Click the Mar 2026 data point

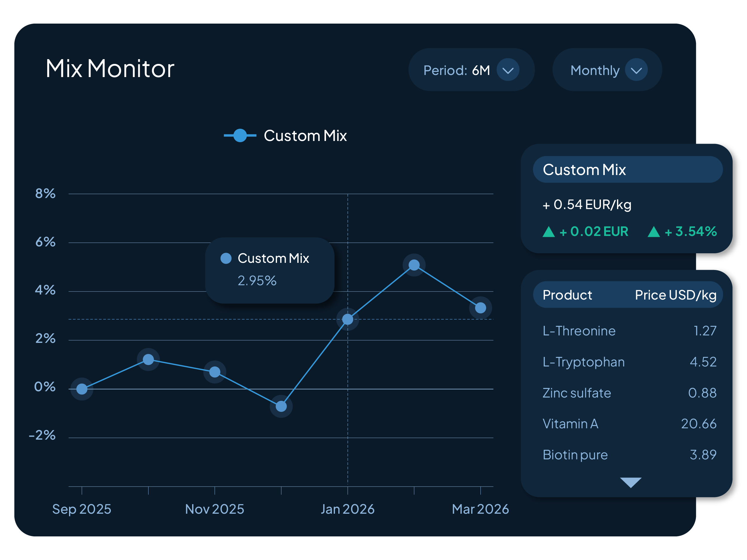pos(480,308)
